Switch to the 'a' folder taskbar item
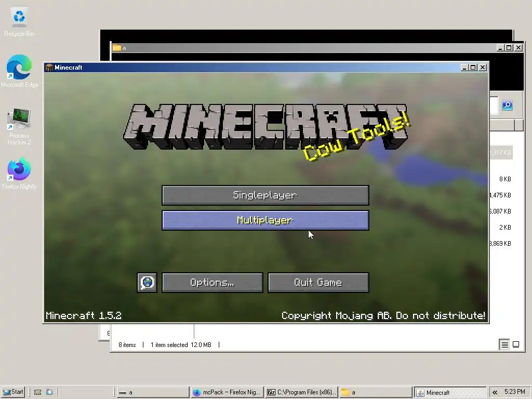 tap(376, 392)
